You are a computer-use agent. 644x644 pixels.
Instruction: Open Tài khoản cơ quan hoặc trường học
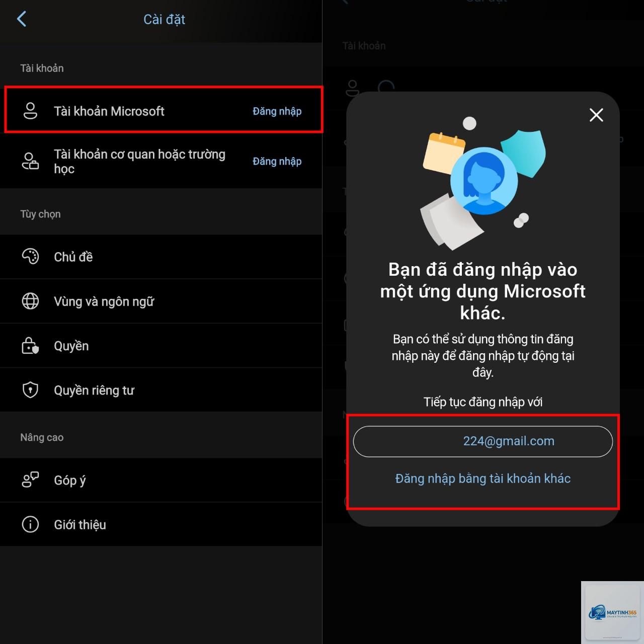tap(161, 161)
